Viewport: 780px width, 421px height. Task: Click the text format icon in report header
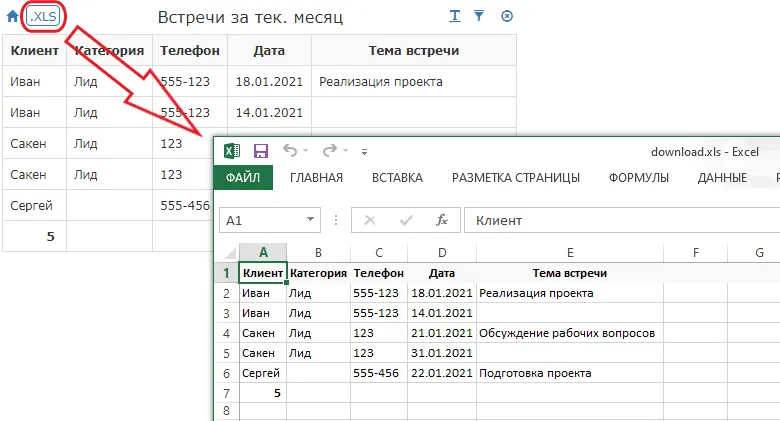pos(455,16)
